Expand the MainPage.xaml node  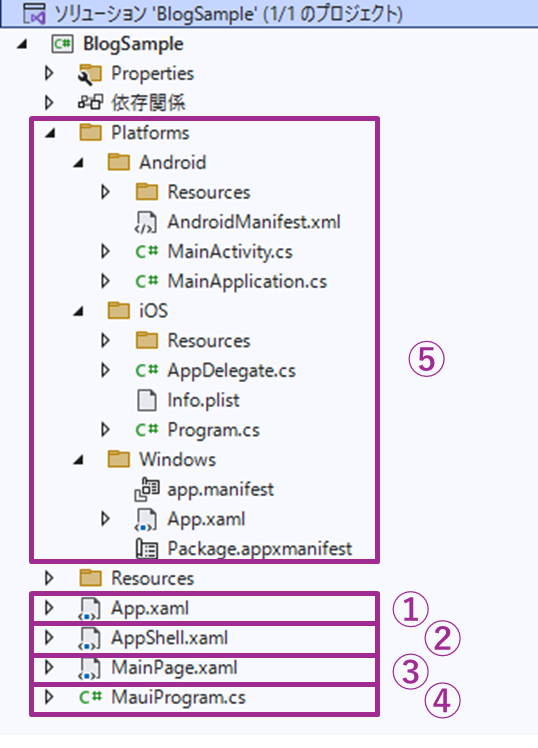[49, 667]
